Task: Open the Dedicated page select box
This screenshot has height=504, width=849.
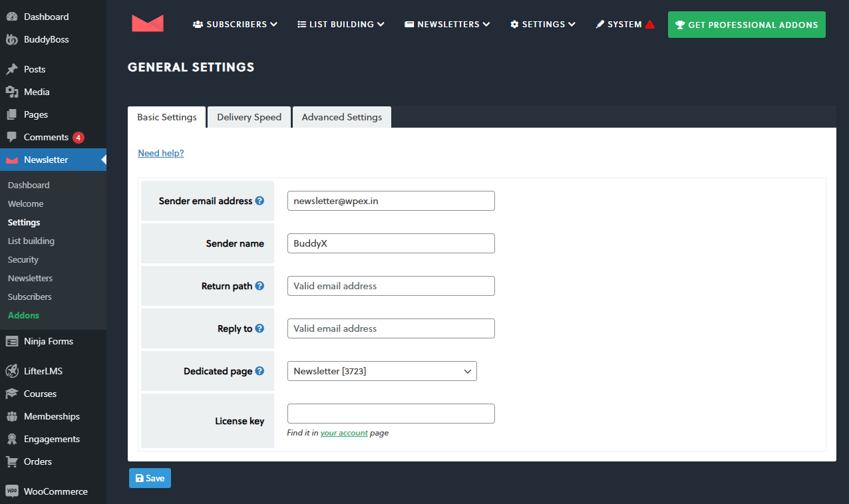Action: pos(382,371)
